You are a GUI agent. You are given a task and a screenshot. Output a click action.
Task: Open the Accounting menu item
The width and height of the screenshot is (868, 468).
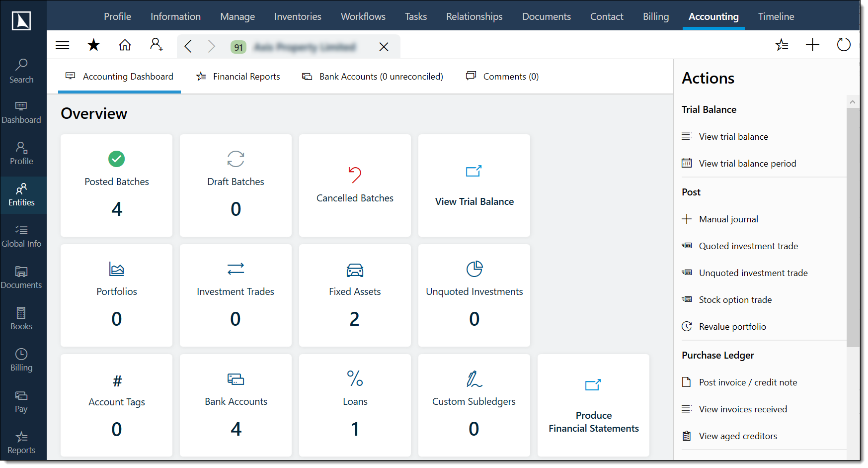click(x=713, y=16)
